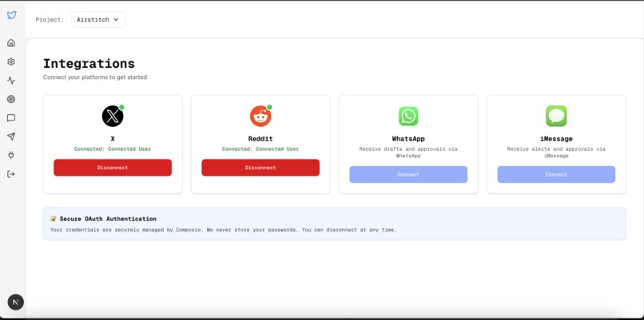Image resolution: width=644 pixels, height=320 pixels.
Task: Open the target icon in sidebar
Action: 11,99
